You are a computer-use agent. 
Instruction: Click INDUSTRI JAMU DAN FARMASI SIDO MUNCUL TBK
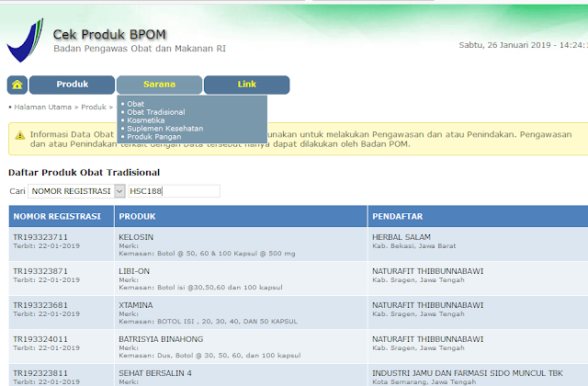pyautogui.click(x=468, y=373)
